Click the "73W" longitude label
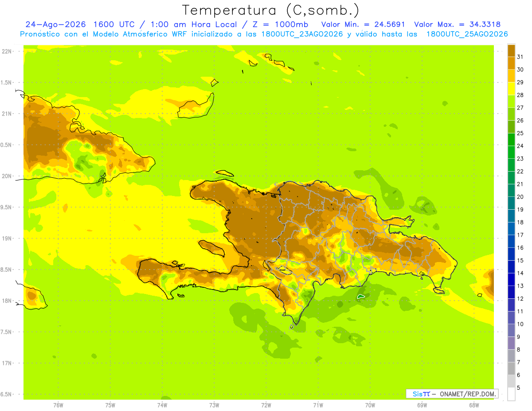The width and height of the screenshot is (532, 411). click(214, 405)
